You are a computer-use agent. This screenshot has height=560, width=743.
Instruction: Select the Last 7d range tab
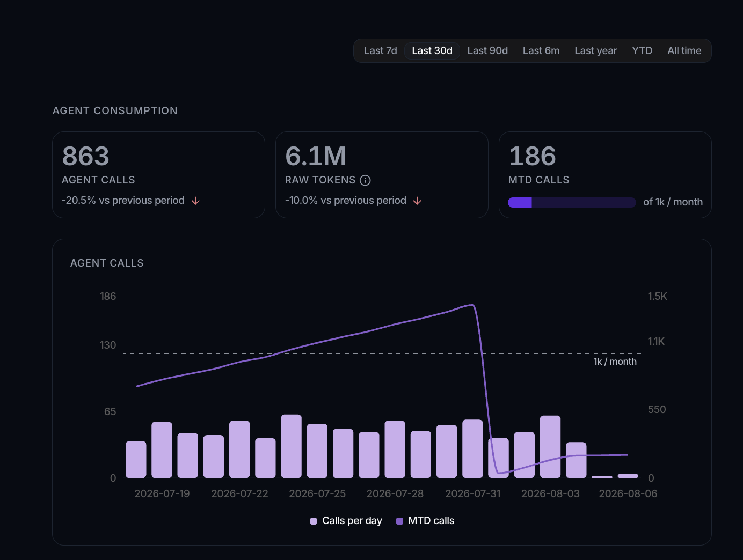click(x=380, y=50)
